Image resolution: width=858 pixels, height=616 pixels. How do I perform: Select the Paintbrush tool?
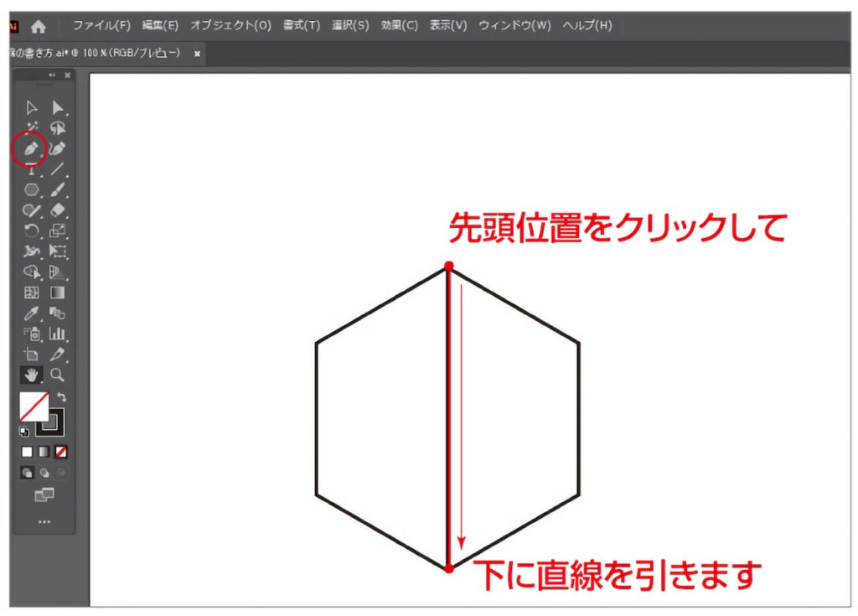pos(58,189)
